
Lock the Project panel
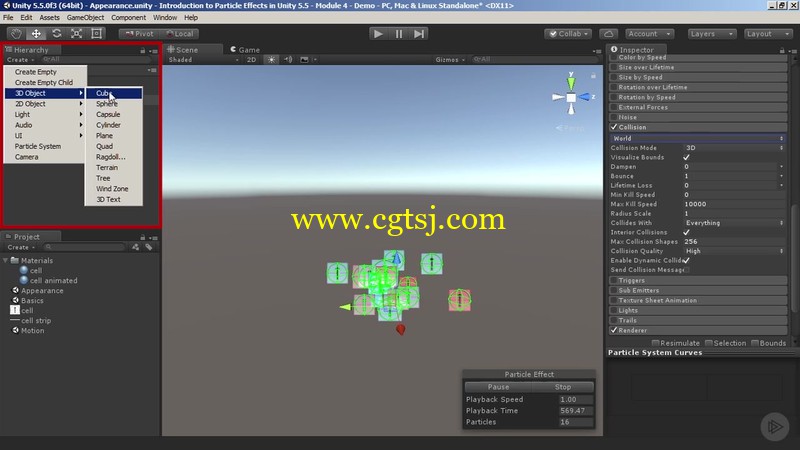142,237
